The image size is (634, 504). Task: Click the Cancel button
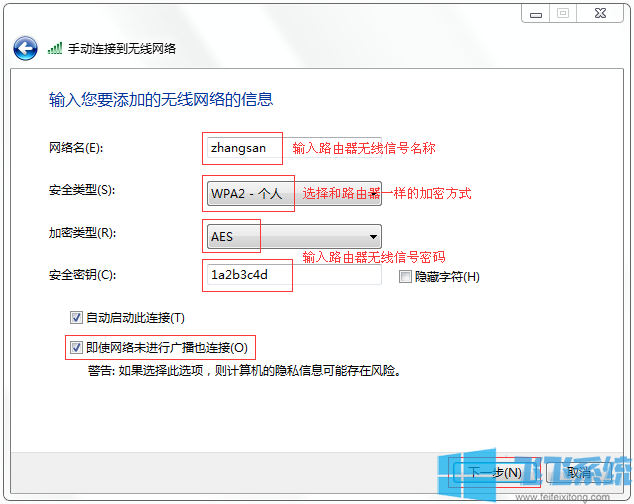click(x=579, y=472)
